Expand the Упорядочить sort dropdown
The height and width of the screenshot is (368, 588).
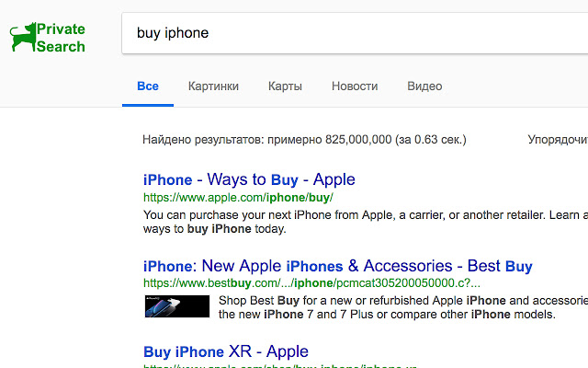(558, 140)
